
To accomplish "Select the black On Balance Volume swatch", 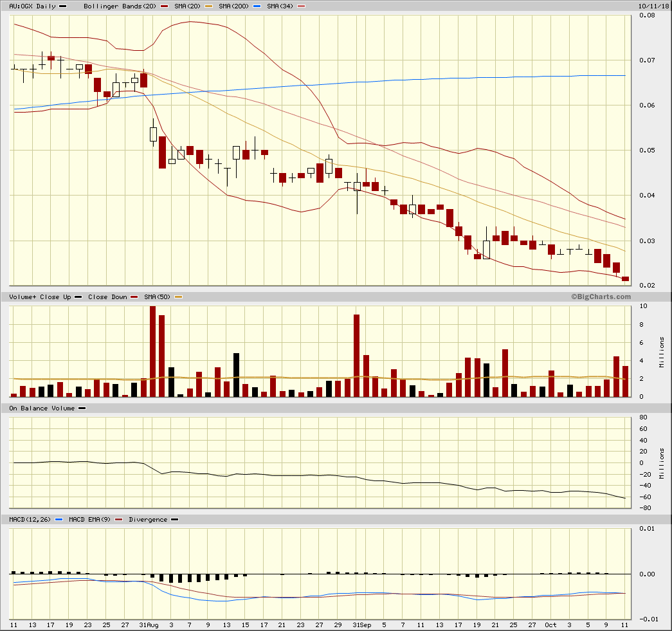I will tap(82, 408).
